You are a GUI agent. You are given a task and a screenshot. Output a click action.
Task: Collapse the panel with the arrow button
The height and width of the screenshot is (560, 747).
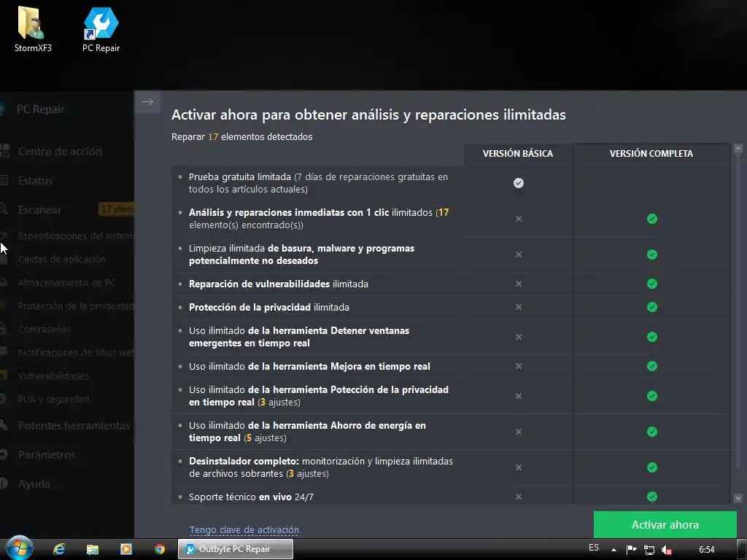(x=147, y=102)
